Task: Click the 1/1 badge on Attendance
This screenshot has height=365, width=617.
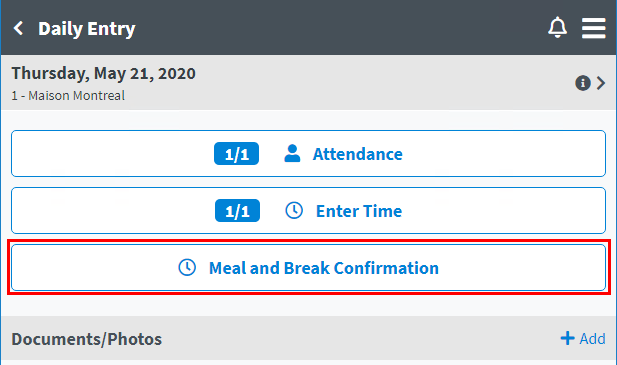Action: click(236, 153)
